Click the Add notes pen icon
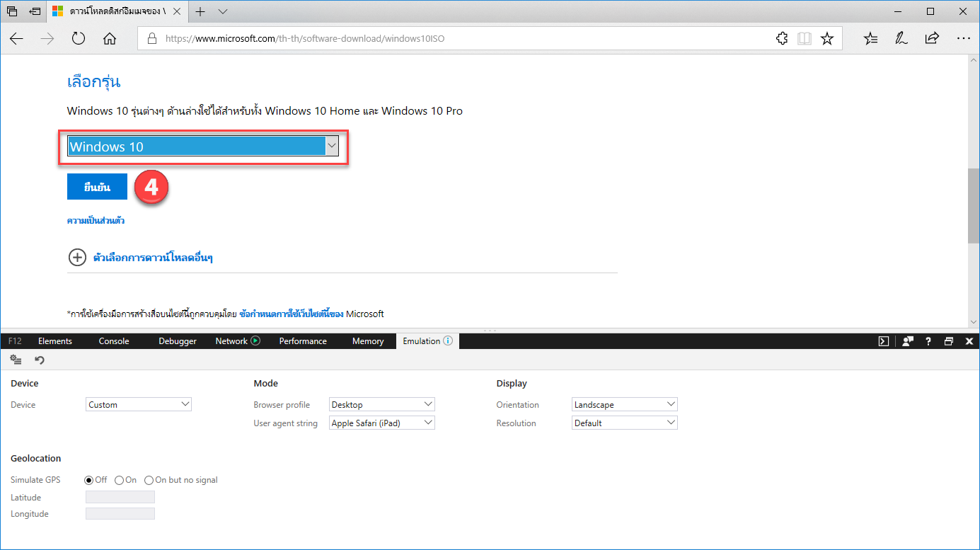Screen dimensions: 980x550 pos(901,39)
